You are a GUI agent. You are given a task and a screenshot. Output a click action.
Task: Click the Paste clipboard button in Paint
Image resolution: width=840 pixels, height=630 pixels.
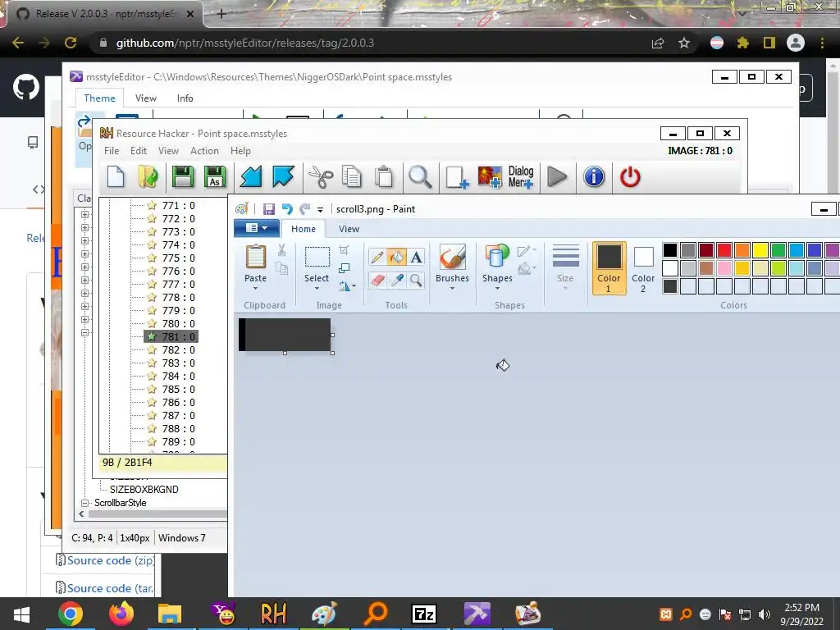[256, 257]
